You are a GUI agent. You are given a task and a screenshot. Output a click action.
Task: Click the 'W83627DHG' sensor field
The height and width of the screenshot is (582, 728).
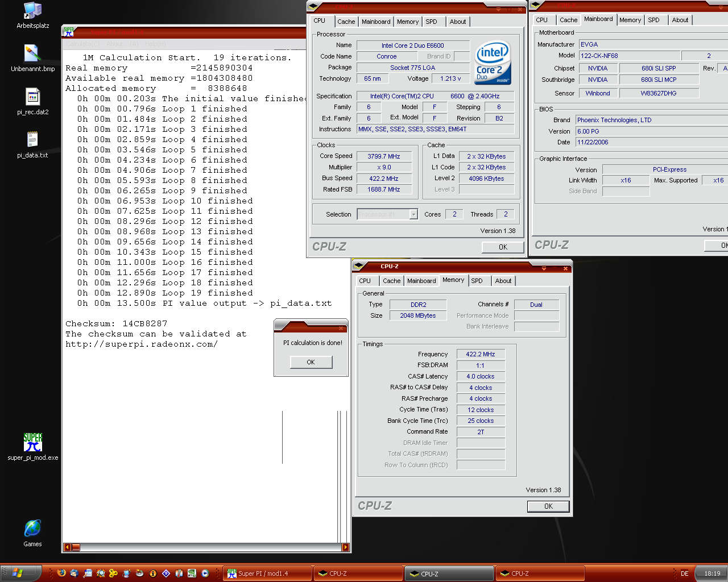(659, 93)
